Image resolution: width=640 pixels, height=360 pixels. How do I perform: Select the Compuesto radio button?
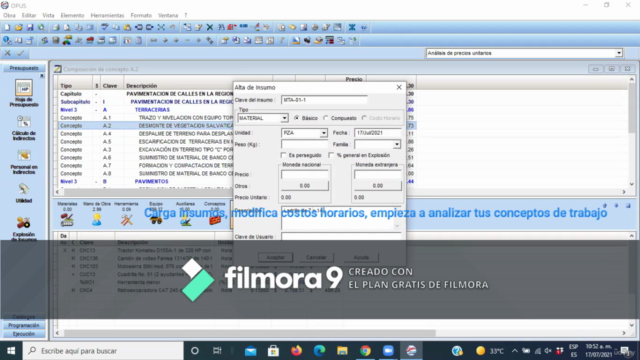pyautogui.click(x=326, y=118)
